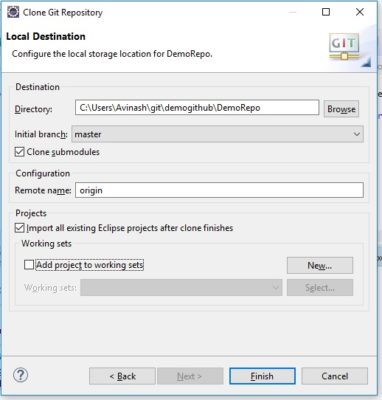Open the Initial branch dropdown

pos(217,134)
